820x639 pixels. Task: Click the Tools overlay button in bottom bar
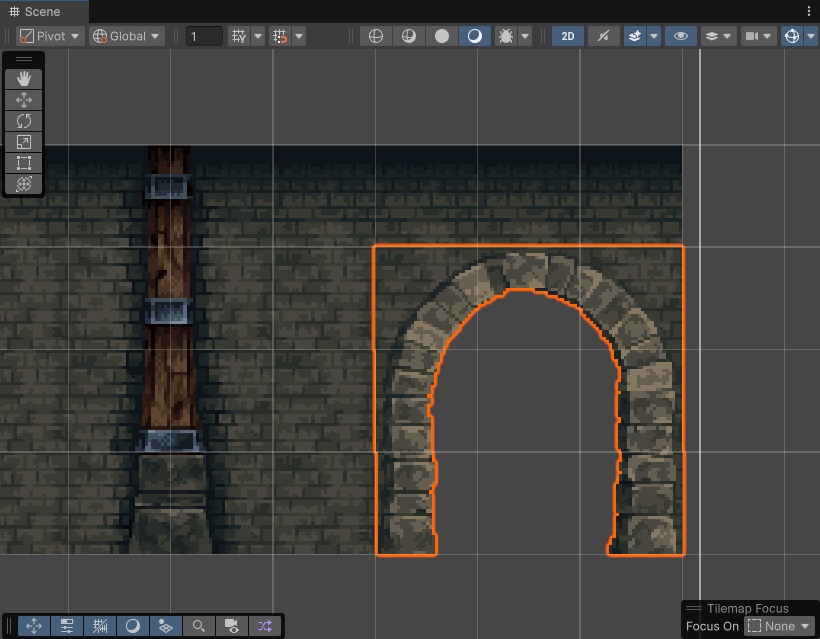point(34,625)
